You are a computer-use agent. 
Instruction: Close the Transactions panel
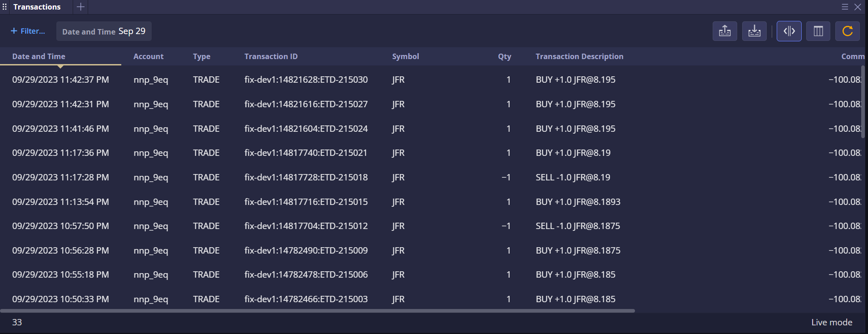[858, 7]
